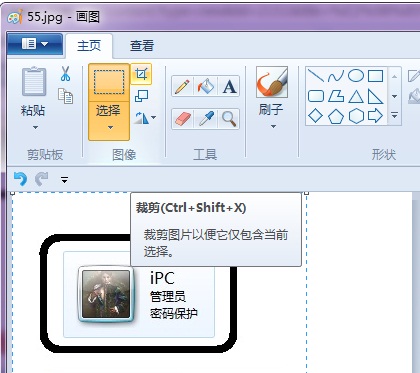Screen dimensions: 420x373
Task: Select the Fill with color bucket
Action: [206, 86]
